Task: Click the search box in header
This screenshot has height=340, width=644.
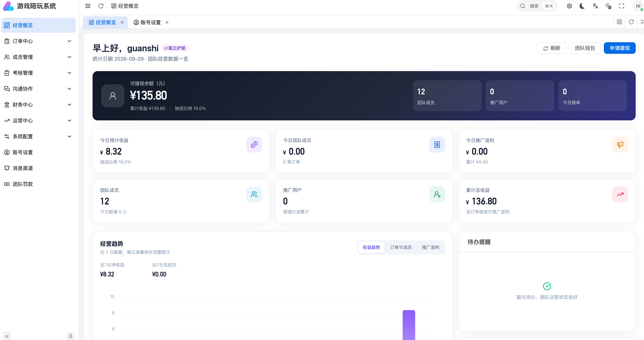Action: click(537, 6)
